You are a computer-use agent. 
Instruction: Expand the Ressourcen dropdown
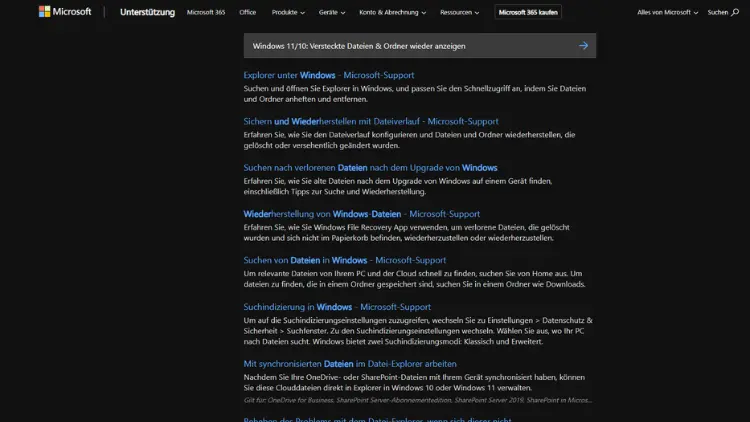pyautogui.click(x=459, y=12)
